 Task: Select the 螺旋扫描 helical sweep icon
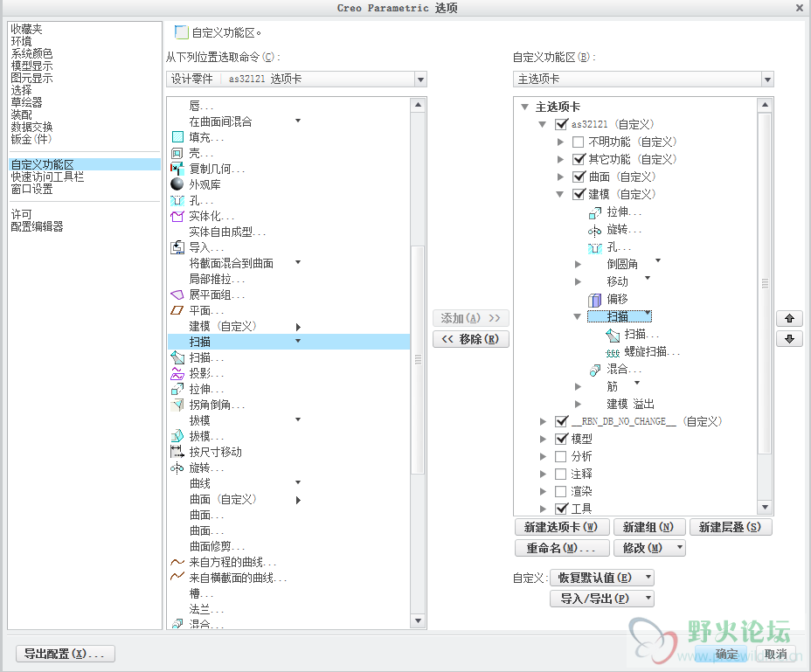613,352
